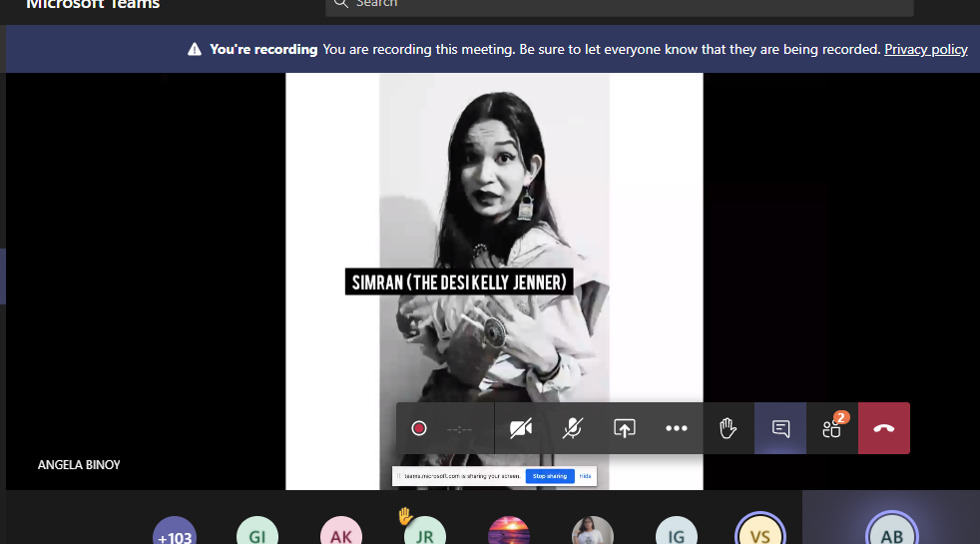Click the Stop sharing button

coord(549,476)
